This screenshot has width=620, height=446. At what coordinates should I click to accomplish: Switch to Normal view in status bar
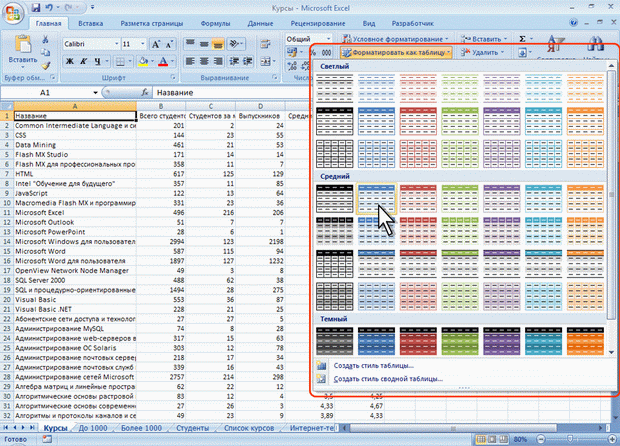point(481,439)
